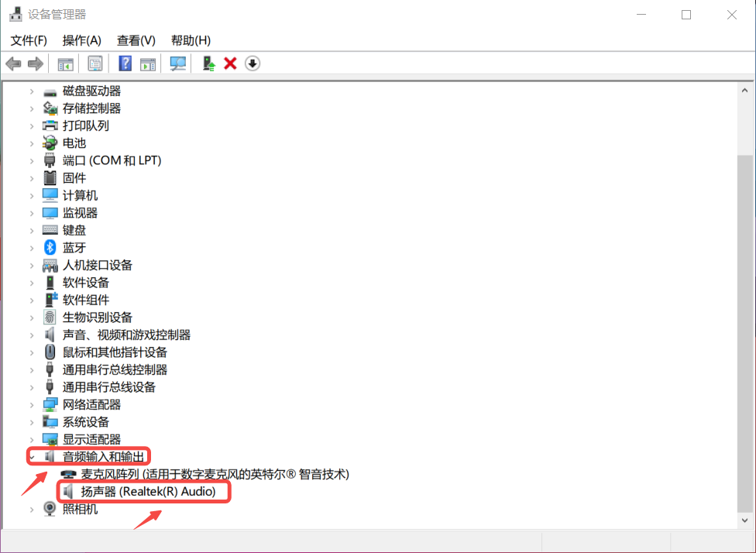Open the 查看(V) menu

tap(136, 40)
